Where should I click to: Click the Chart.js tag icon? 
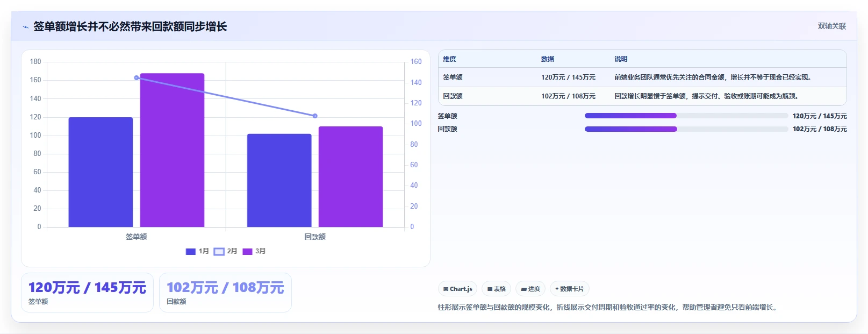[x=446, y=289]
